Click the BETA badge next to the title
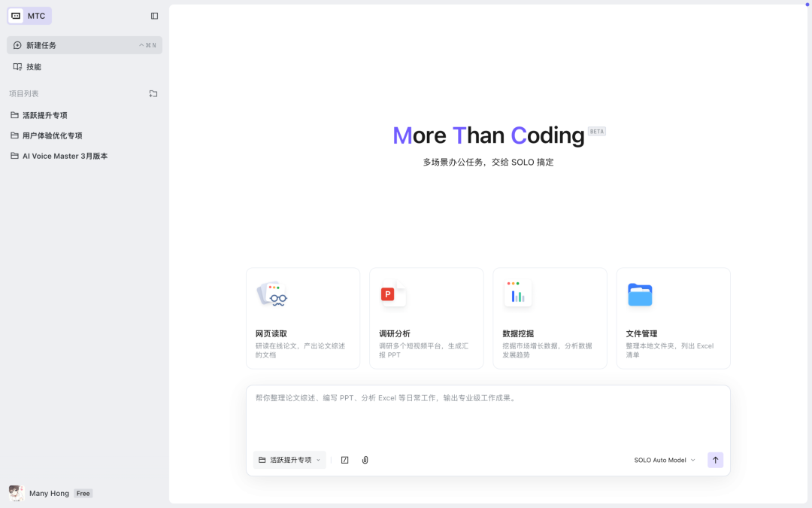812x508 pixels. click(x=596, y=131)
